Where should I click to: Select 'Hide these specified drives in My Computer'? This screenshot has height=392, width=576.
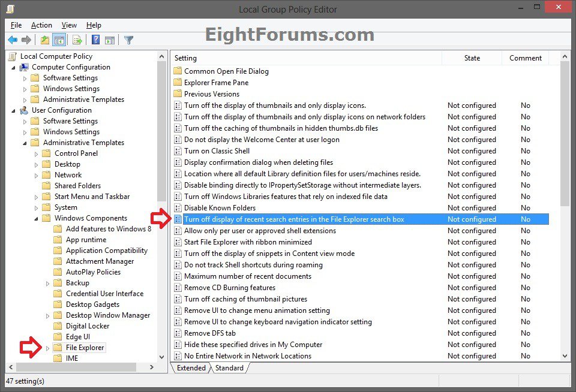click(x=361, y=344)
